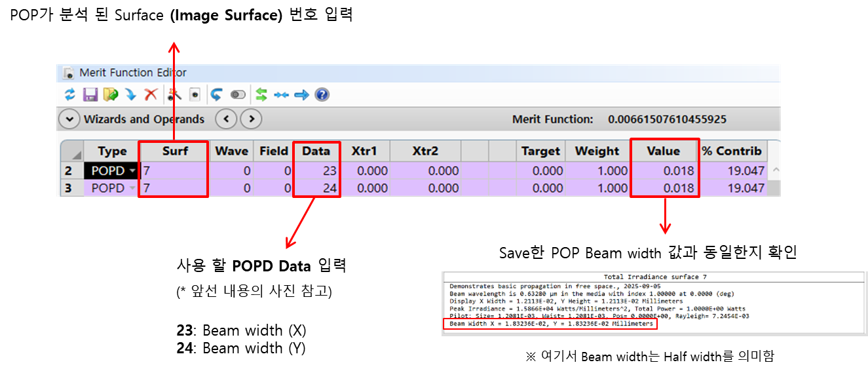This screenshot has width=868, height=371.
Task: Click the Data column header
Action: 316,151
